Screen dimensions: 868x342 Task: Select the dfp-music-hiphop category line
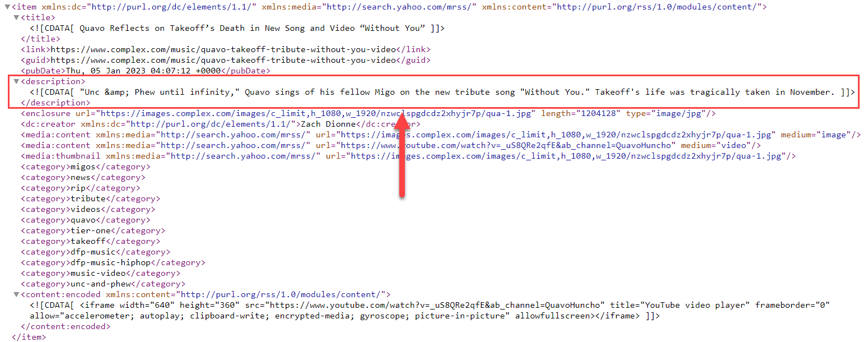(113, 263)
